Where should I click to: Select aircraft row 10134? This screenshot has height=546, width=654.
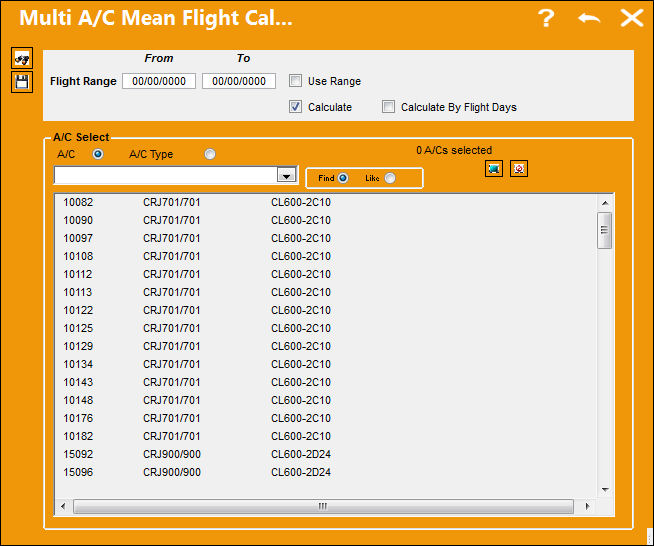(325, 364)
